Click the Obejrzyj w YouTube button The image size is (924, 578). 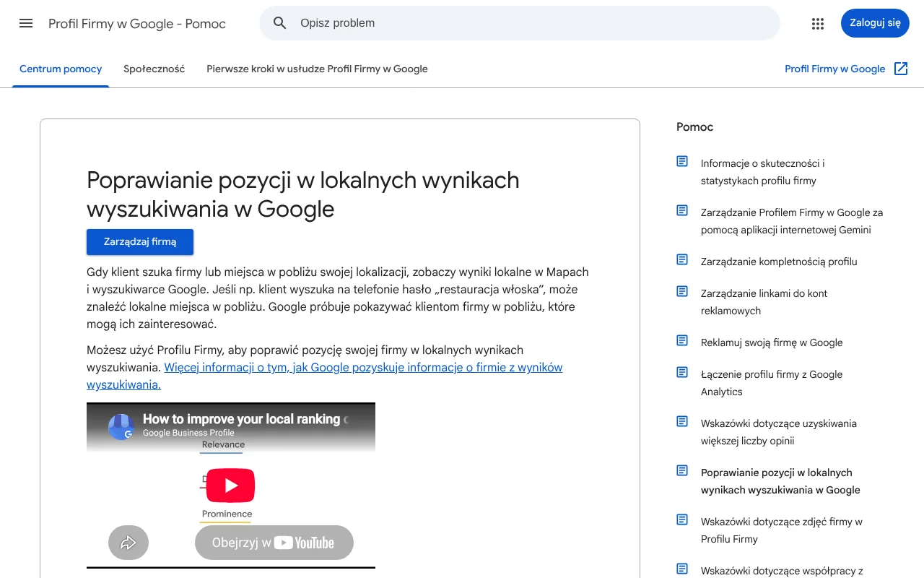pos(274,543)
